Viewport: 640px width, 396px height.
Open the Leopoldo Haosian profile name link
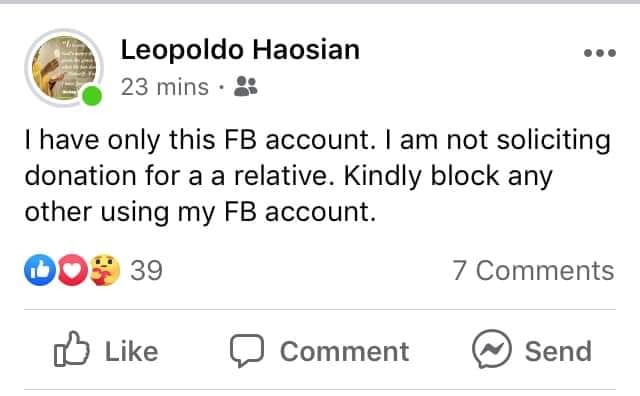[x=240, y=50]
